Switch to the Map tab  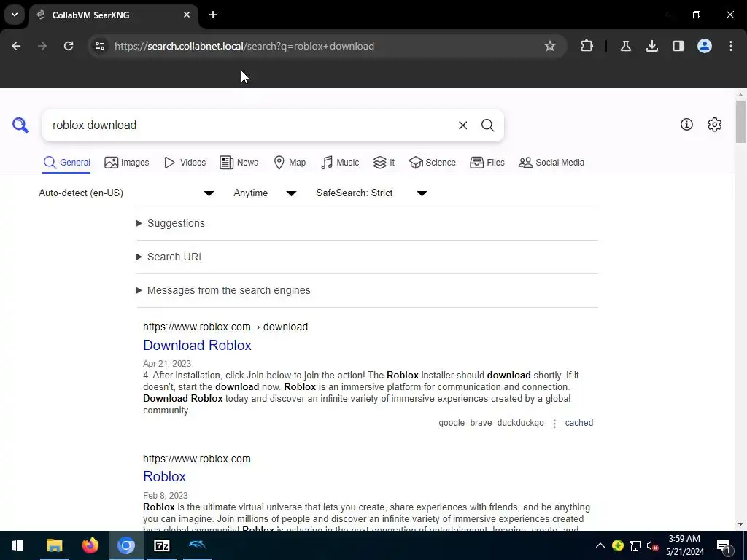tap(290, 163)
